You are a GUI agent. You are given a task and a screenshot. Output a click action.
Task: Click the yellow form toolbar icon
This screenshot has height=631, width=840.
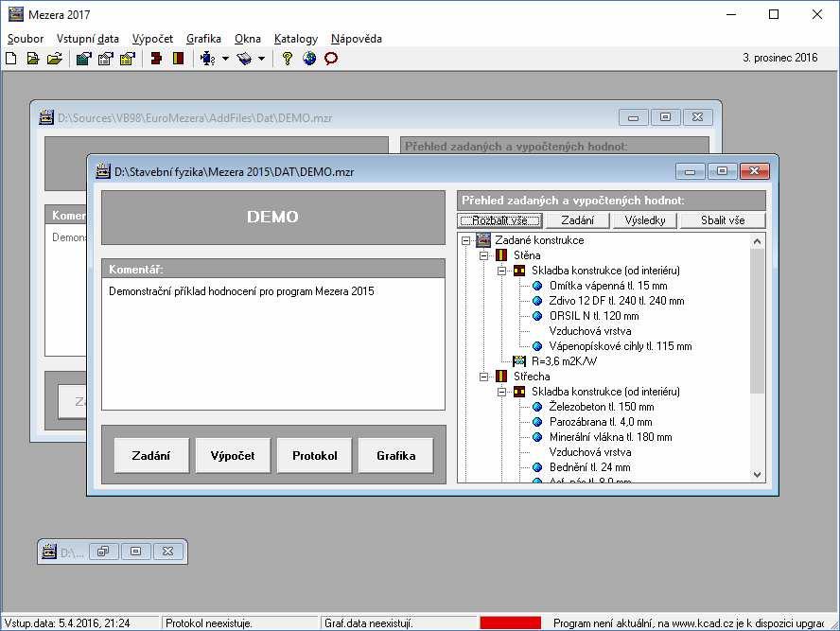click(127, 58)
